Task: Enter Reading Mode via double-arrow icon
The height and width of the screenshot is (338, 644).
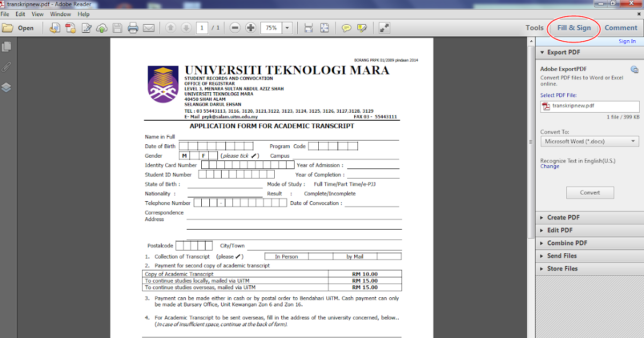Action: pos(384,27)
